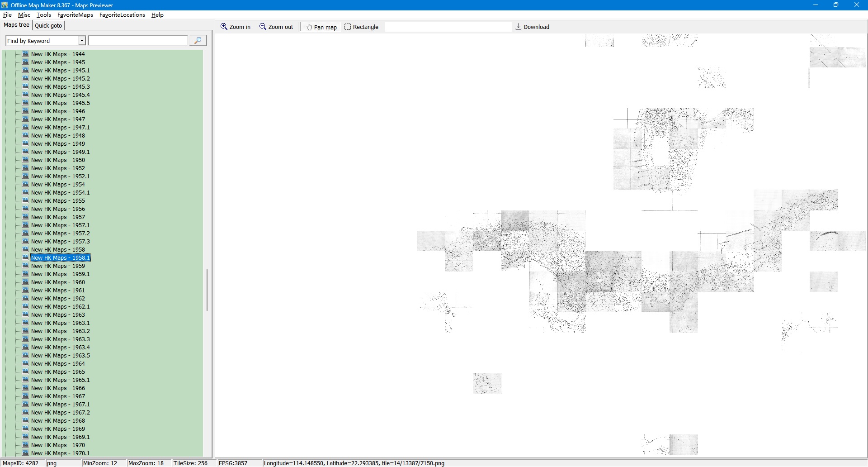
Task: Click the keyword search text field
Action: click(138, 41)
